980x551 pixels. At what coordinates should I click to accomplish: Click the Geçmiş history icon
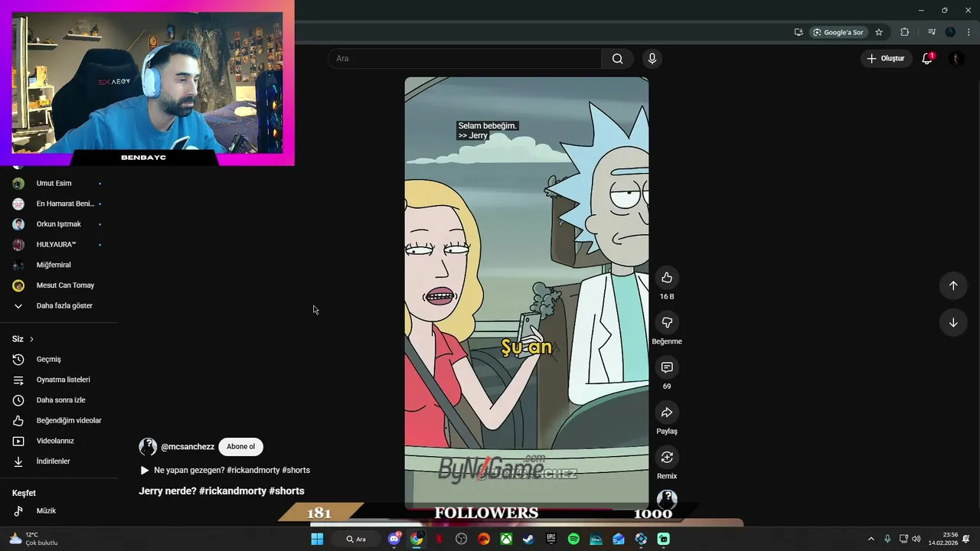click(18, 360)
